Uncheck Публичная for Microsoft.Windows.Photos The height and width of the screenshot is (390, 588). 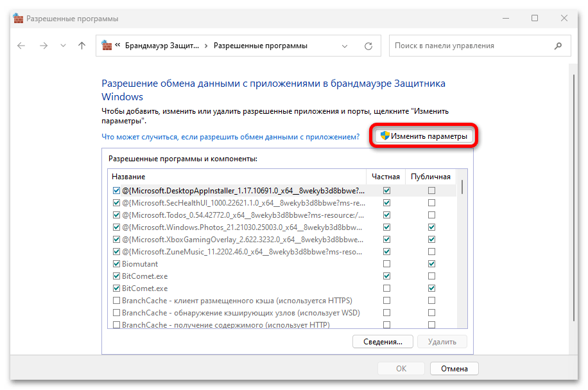pyautogui.click(x=431, y=227)
